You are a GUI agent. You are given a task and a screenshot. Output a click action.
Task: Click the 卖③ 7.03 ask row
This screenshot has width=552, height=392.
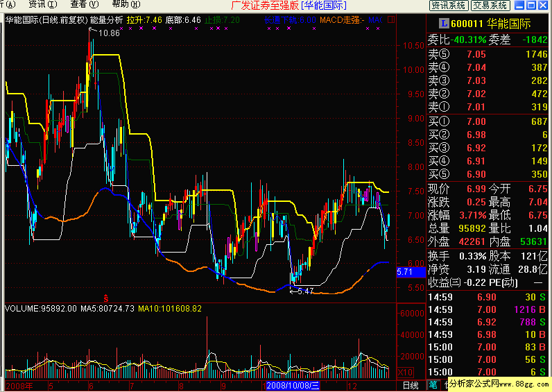pos(488,80)
